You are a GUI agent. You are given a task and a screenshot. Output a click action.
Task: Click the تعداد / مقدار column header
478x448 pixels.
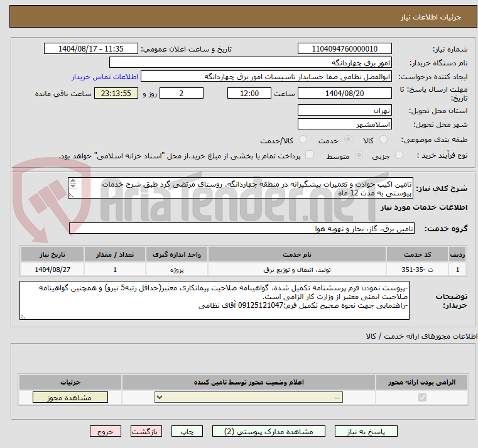115,254
